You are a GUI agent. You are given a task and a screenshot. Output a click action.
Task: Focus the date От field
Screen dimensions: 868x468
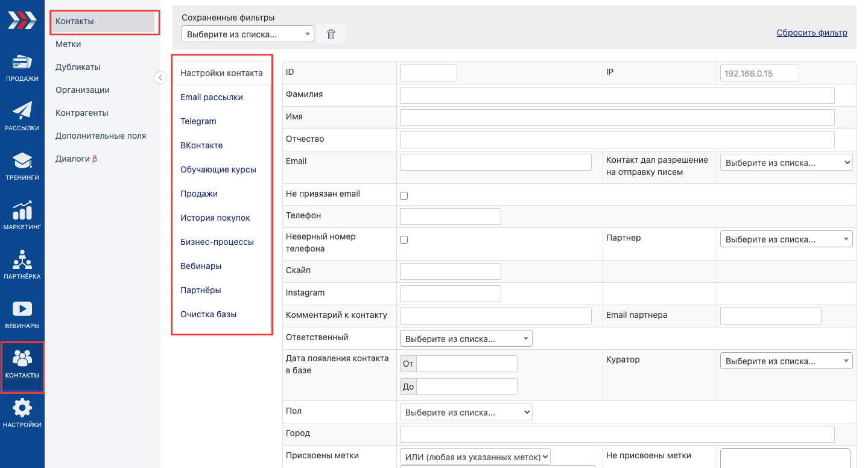pyautogui.click(x=467, y=364)
